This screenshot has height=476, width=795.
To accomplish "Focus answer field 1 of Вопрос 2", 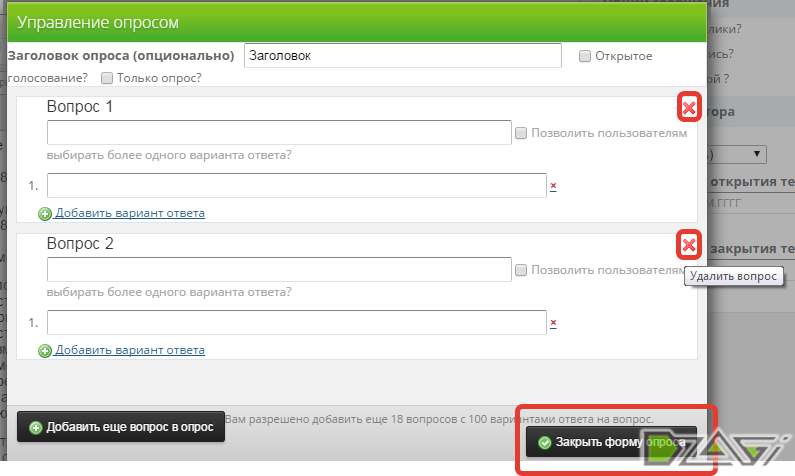I will click(x=297, y=322).
